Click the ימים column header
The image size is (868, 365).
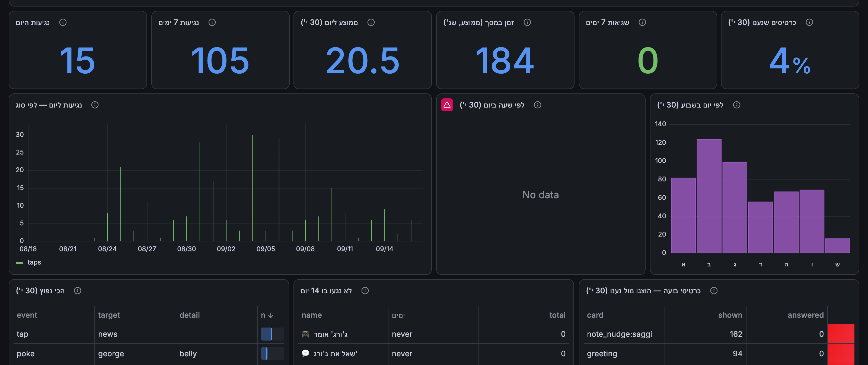click(398, 315)
